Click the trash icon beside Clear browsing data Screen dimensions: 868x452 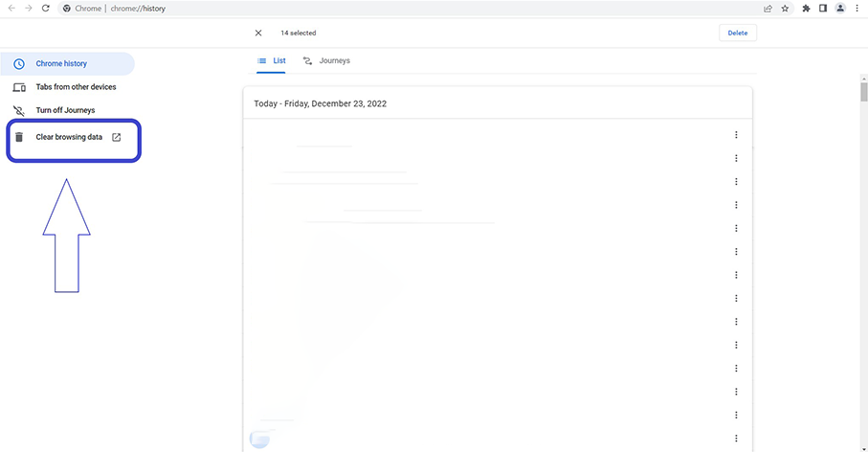(19, 137)
